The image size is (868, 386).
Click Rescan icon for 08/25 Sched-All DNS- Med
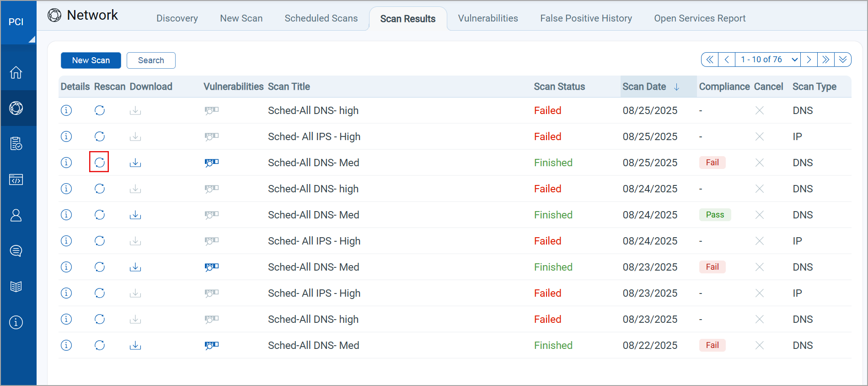99,162
